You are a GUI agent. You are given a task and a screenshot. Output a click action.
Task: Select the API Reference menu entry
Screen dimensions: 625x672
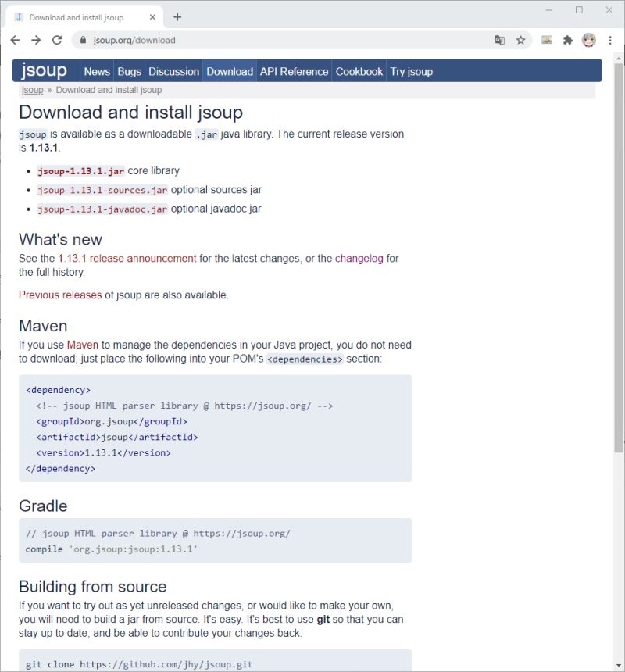tap(295, 71)
